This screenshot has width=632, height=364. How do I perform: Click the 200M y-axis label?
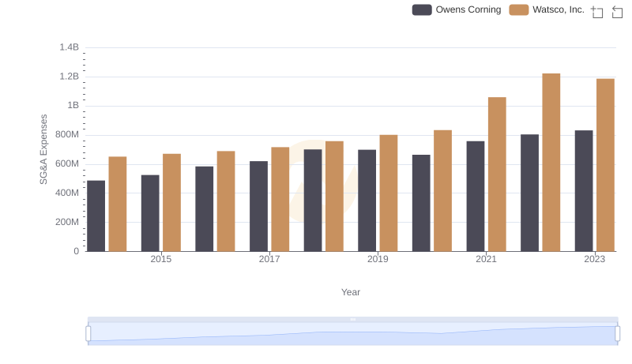click(67, 222)
